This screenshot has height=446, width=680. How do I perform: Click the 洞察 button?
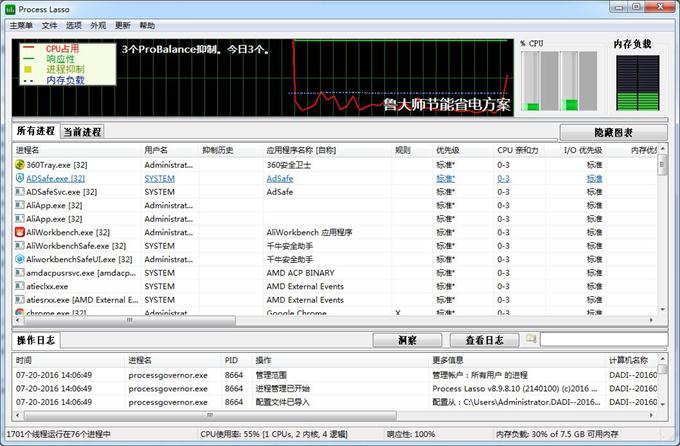[406, 340]
